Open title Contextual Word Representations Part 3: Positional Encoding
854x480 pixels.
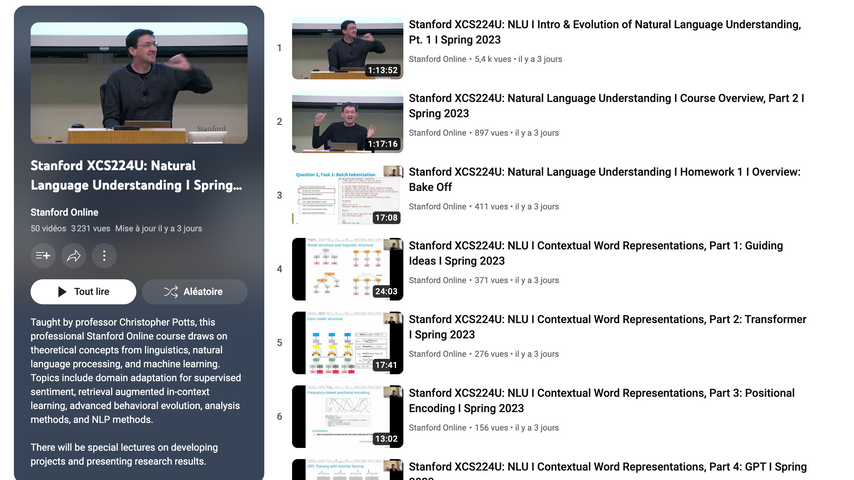tap(601, 400)
